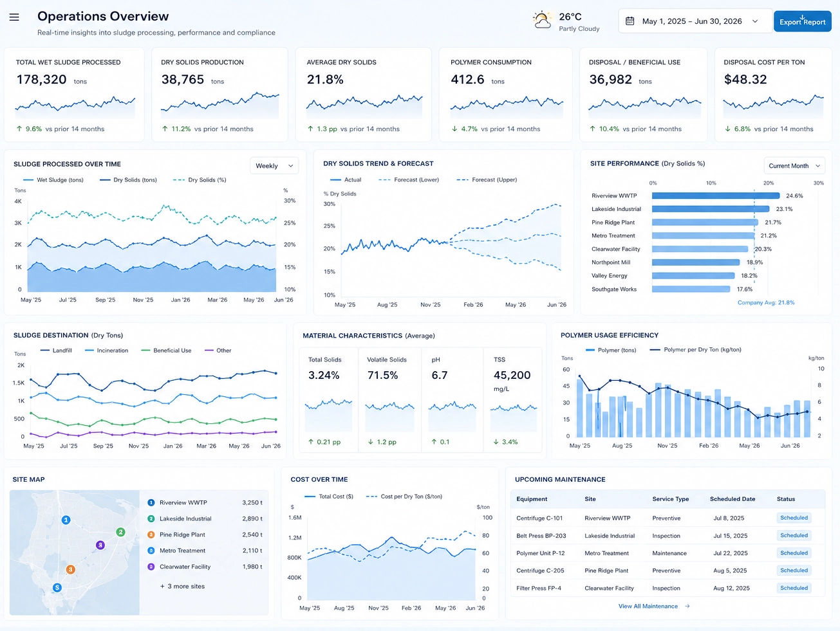Open the date range dropdown chevron
Viewport: 840px width, 631px height.
(x=755, y=21)
